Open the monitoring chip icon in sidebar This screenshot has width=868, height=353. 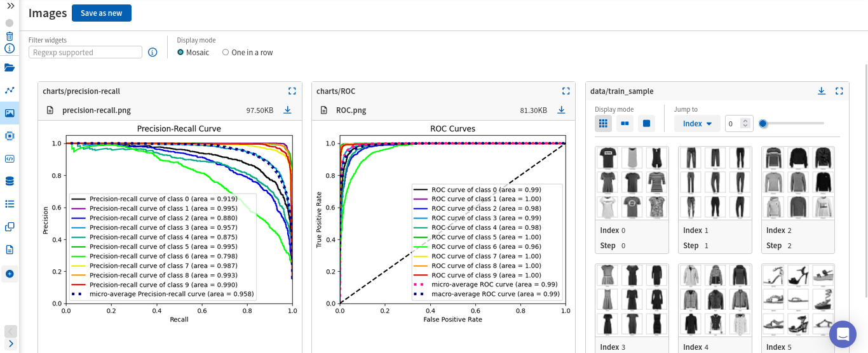10,136
